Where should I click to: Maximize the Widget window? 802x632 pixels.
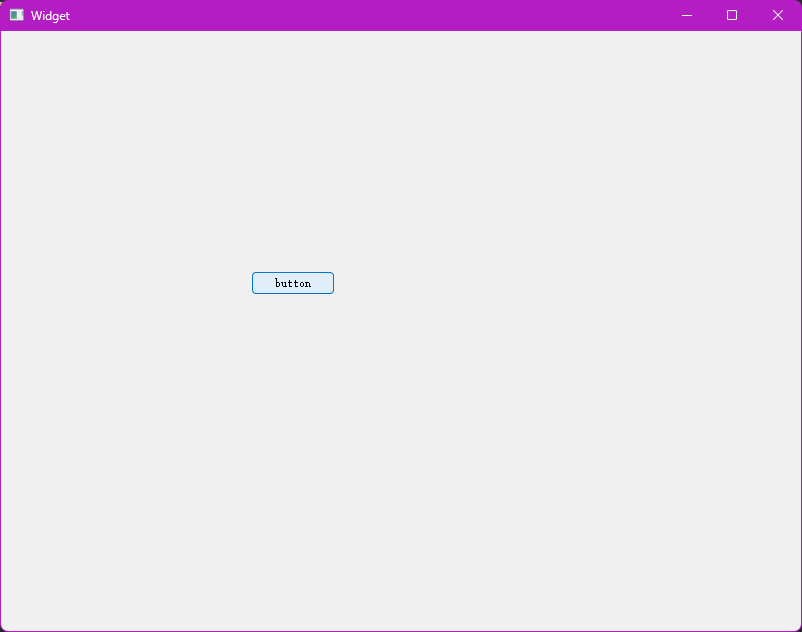pyautogui.click(x=732, y=15)
